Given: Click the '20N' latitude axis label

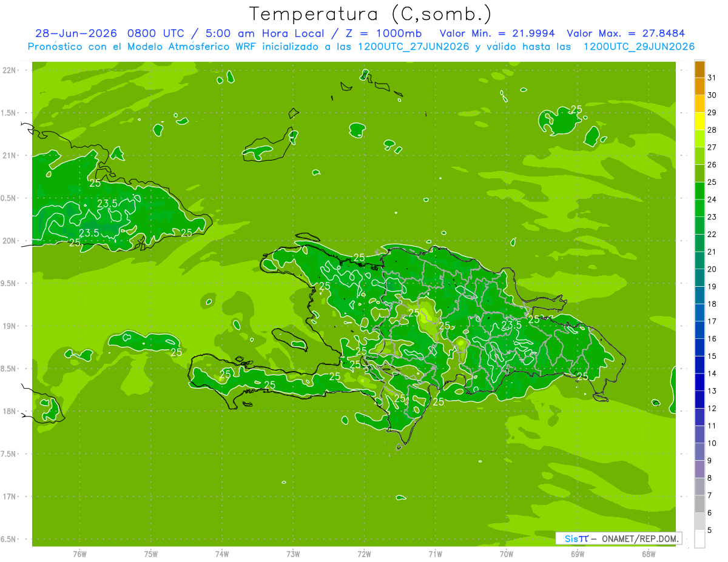Looking at the screenshot, I should click(x=9, y=241).
